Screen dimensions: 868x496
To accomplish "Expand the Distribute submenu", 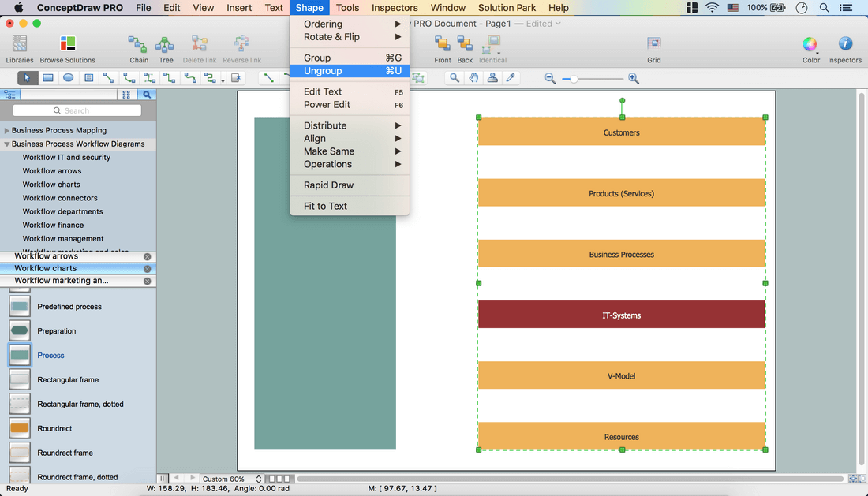I will (x=350, y=125).
